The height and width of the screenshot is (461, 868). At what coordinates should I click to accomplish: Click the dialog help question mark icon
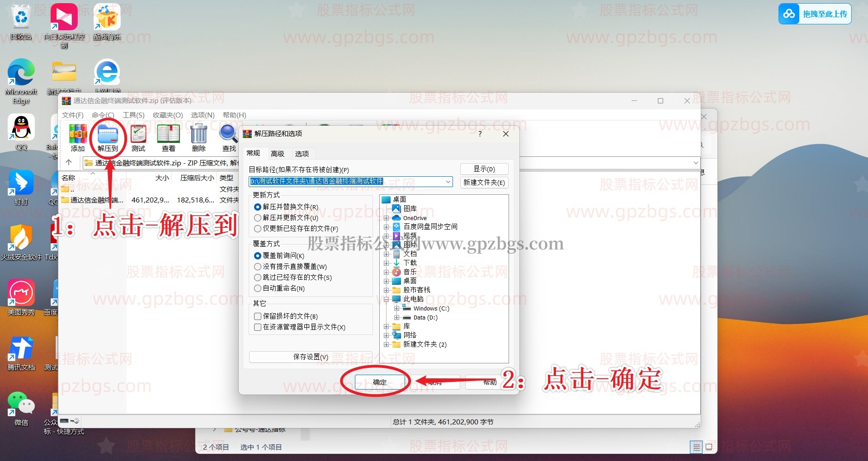point(480,134)
